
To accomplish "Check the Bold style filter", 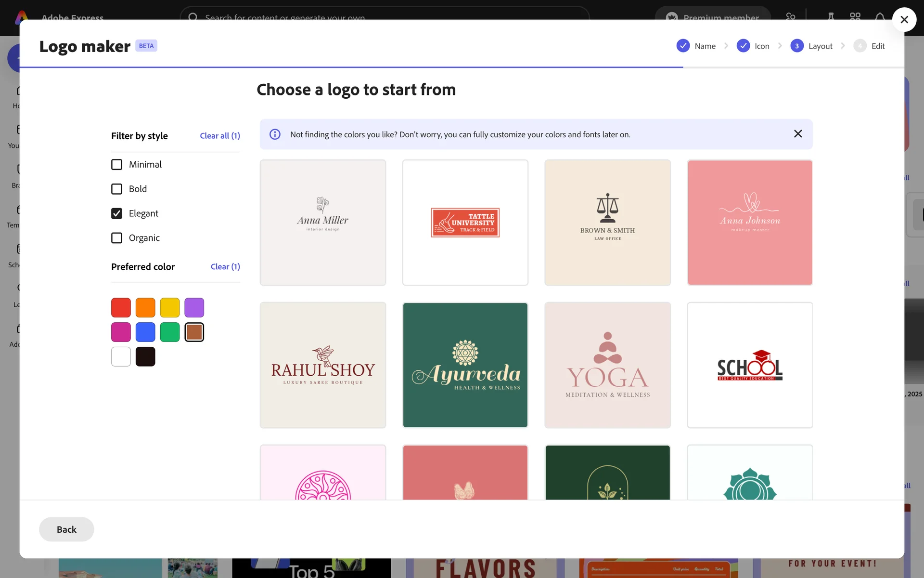I will (x=116, y=189).
